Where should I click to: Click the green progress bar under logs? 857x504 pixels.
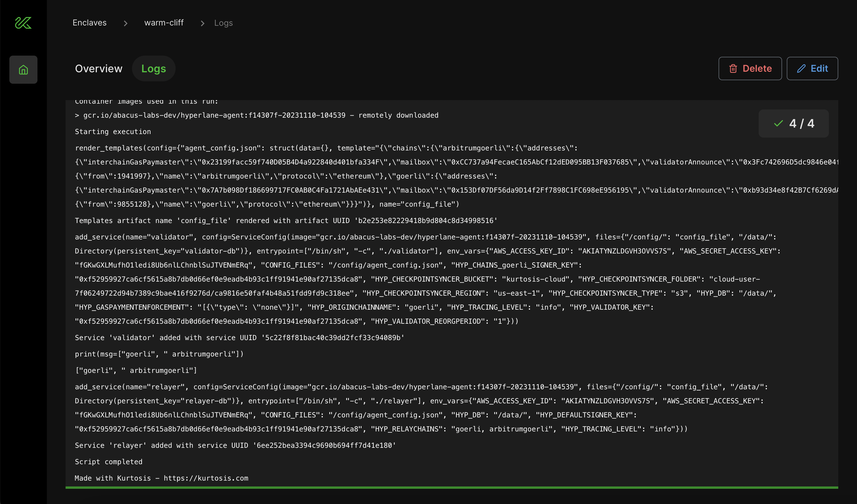(x=452, y=488)
